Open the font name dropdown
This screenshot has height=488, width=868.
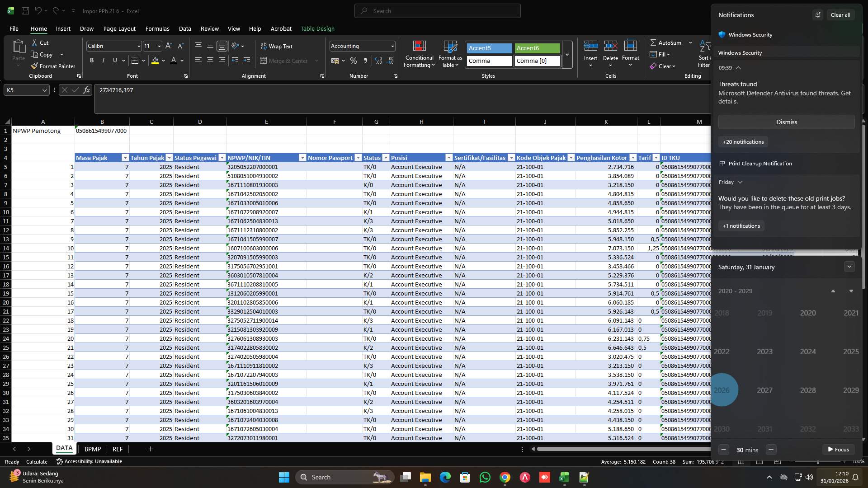click(138, 46)
